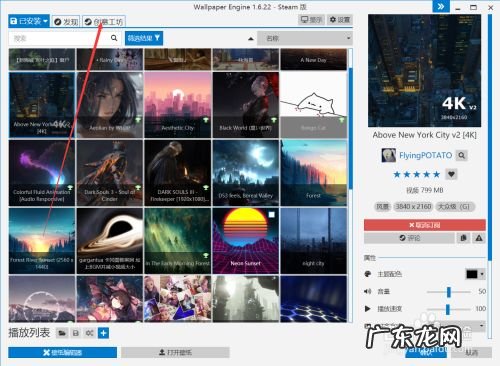View large preview of selected wallpaper
Screen dimensions: 500x366
[424, 71]
